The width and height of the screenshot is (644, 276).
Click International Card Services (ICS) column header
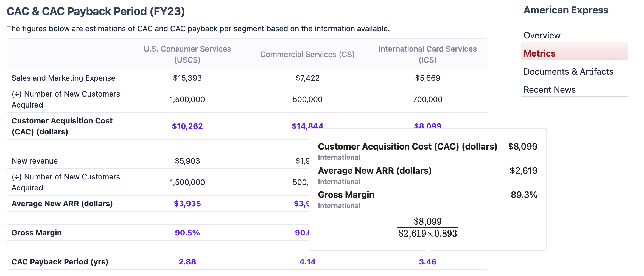pyautogui.click(x=427, y=54)
